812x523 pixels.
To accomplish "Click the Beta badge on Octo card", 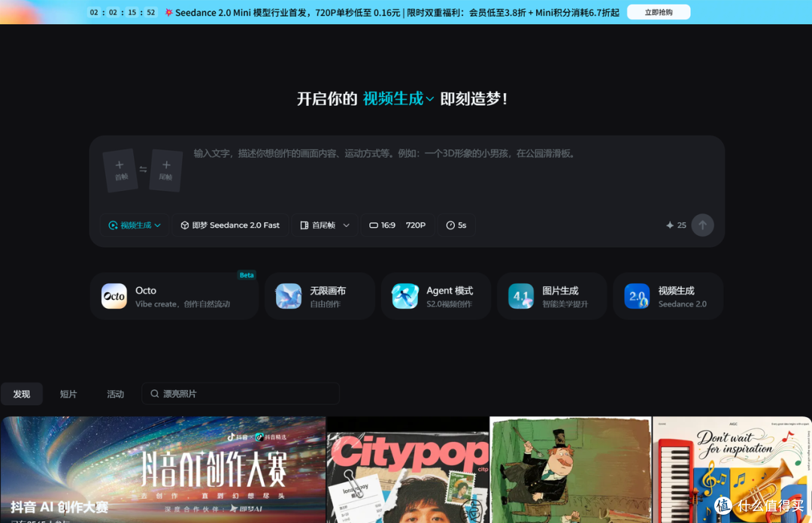I will 247,275.
